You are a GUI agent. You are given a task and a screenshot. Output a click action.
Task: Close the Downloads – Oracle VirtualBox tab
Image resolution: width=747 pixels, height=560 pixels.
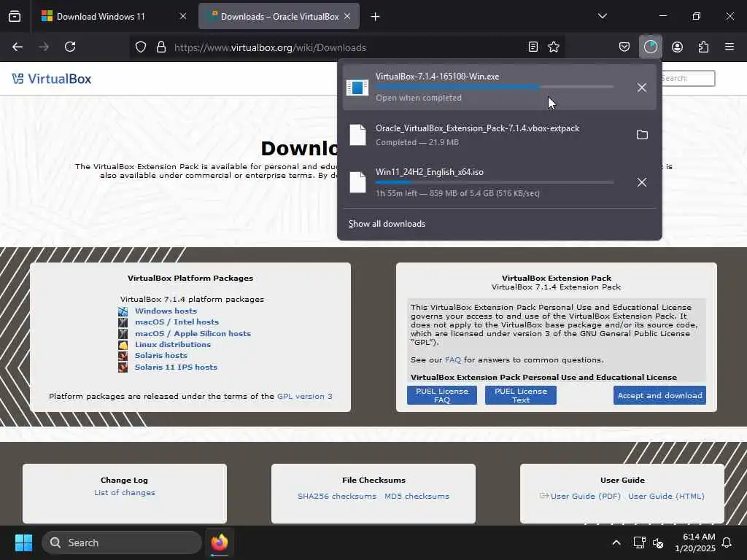click(347, 17)
